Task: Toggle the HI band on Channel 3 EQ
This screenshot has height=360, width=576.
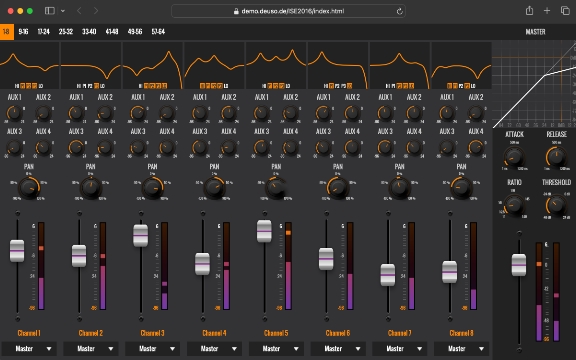Action: tap(140, 86)
